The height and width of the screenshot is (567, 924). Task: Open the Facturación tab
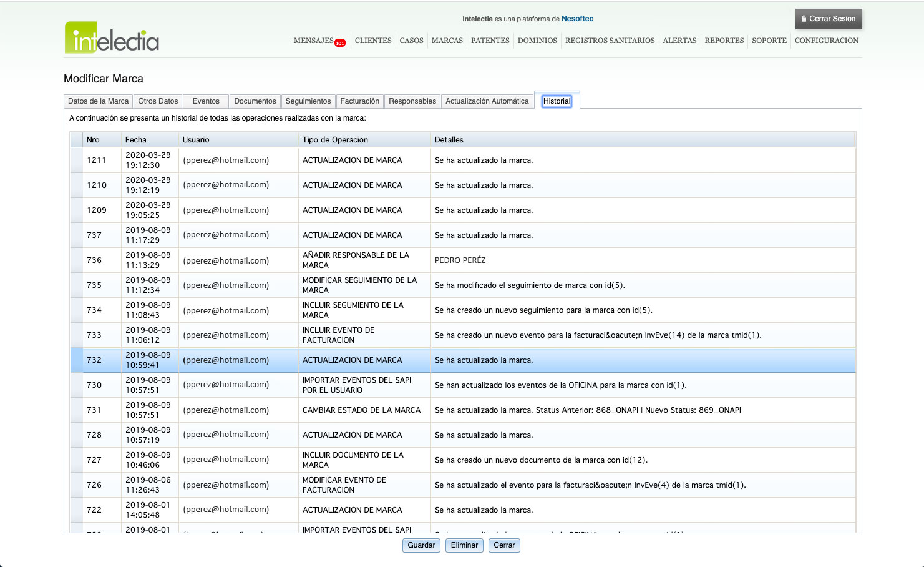(359, 101)
